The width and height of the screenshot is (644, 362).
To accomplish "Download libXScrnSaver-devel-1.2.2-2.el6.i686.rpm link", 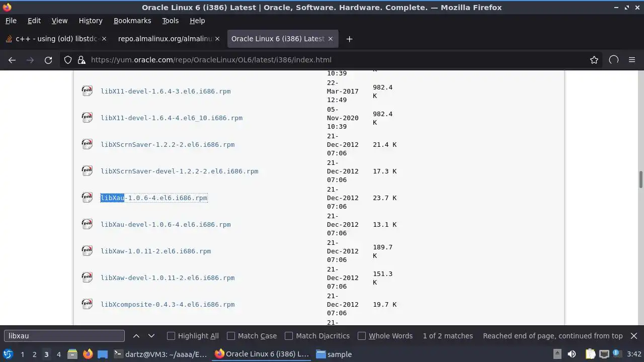I will [x=180, y=171].
